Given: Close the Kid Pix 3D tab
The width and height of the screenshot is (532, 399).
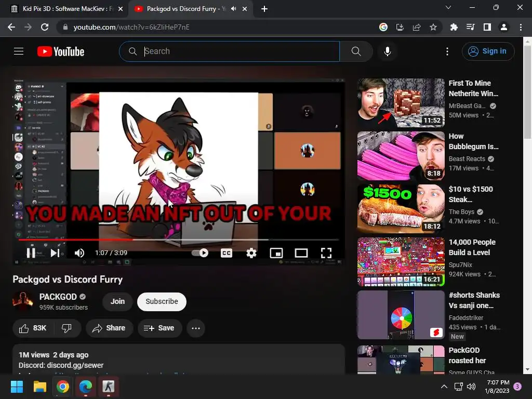Looking at the screenshot, I should point(121,9).
